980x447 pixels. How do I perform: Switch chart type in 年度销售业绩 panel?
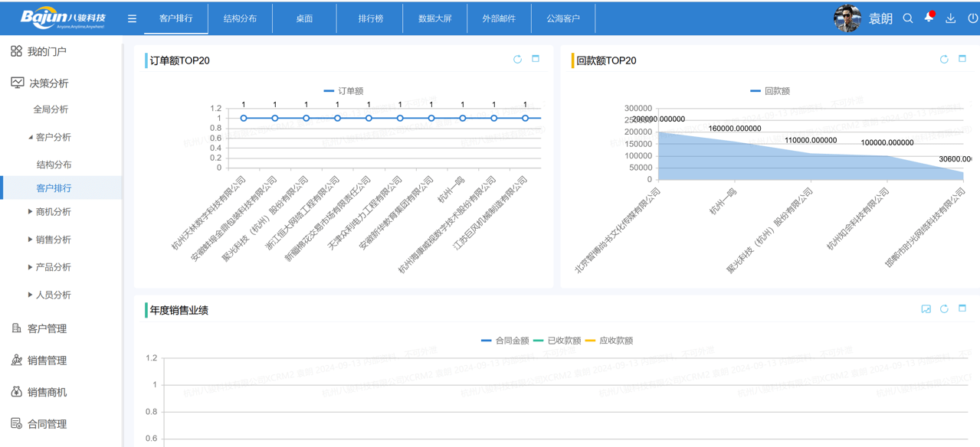(x=926, y=308)
